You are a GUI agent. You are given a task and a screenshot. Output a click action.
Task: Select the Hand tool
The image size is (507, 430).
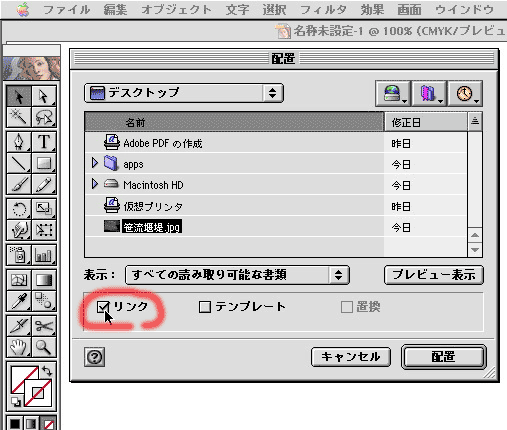tap(19, 347)
